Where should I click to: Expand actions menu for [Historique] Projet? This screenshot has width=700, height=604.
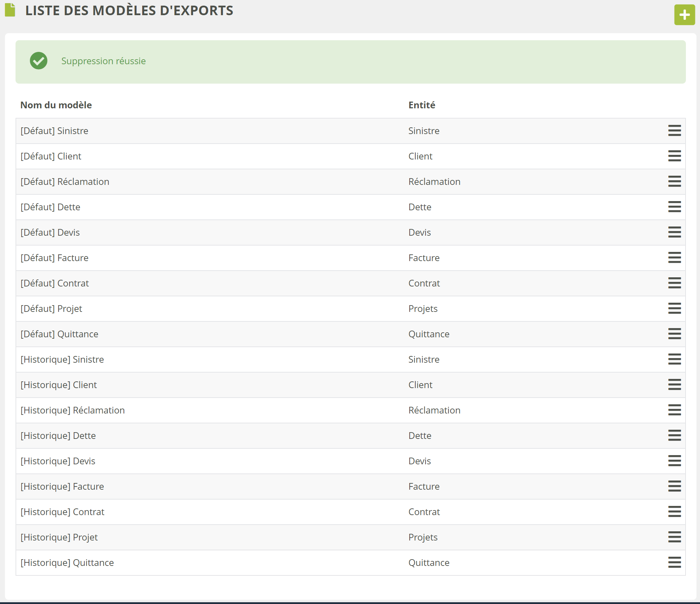click(x=674, y=537)
